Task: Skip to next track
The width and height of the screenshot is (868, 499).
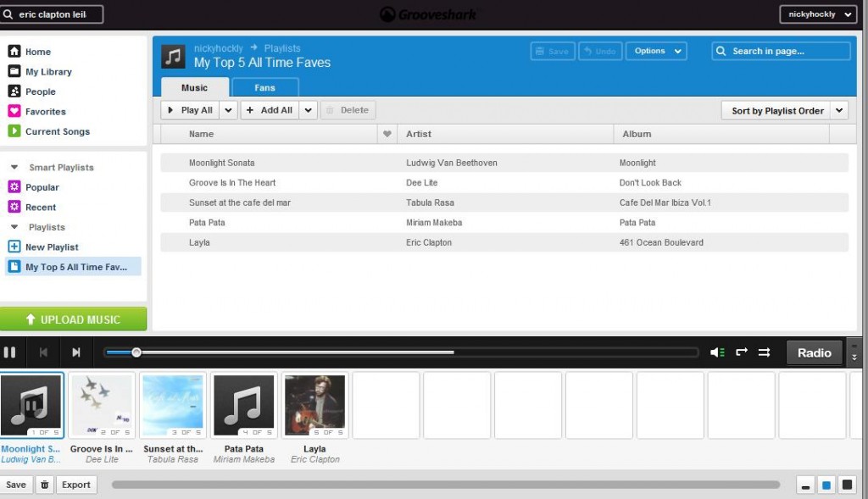Action: [x=76, y=352]
